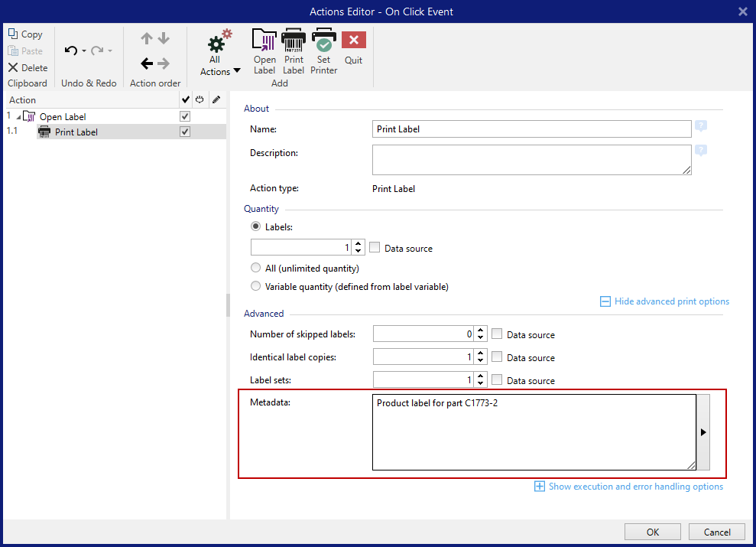Expand Metadata data source arrow button

[703, 432]
